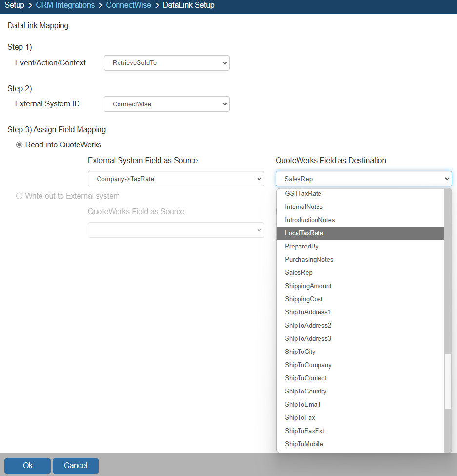Pick ShipToCompany from the options
The image size is (457, 476).
[x=308, y=365]
